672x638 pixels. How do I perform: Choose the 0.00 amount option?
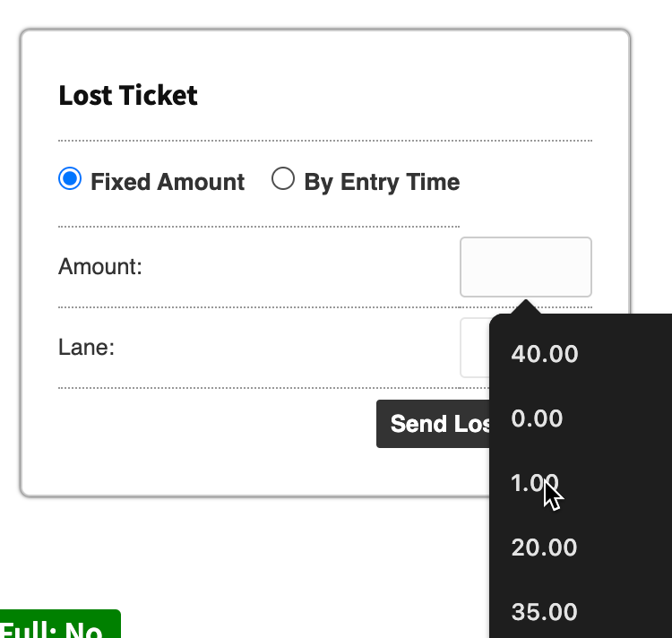tap(537, 418)
